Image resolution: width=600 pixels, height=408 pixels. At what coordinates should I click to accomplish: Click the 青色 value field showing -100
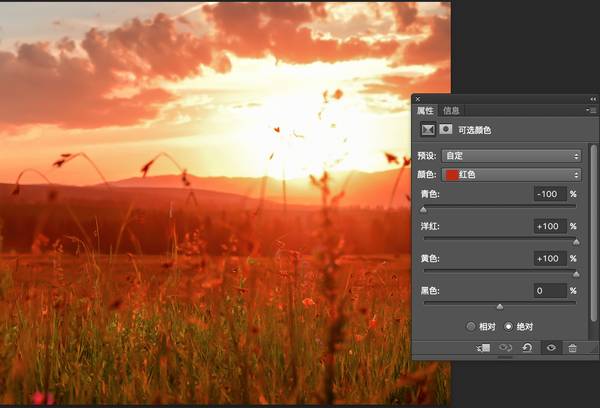550,194
